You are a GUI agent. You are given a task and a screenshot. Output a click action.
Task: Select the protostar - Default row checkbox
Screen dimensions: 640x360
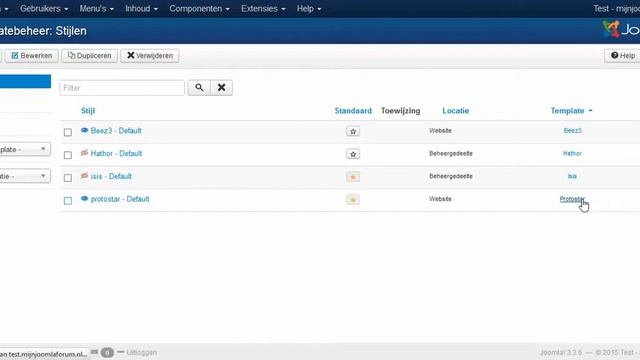tap(68, 201)
